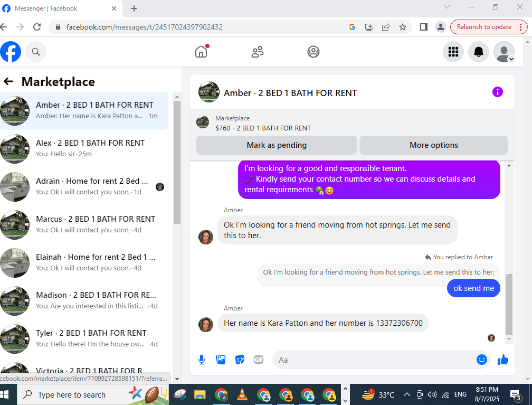Viewport: 532px width, 405px height.
Task: Click the install app icon in address bar
Action: point(369,27)
